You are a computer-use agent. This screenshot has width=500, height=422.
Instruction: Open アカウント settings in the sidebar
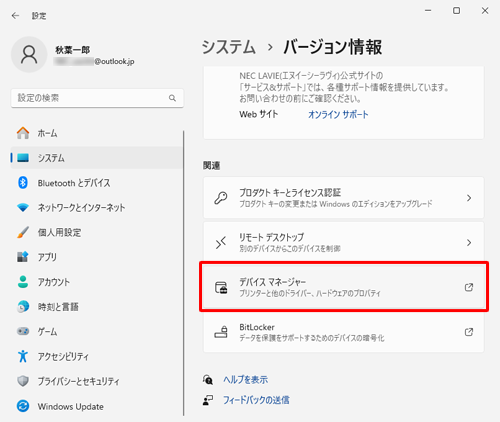pyautogui.click(x=97, y=282)
